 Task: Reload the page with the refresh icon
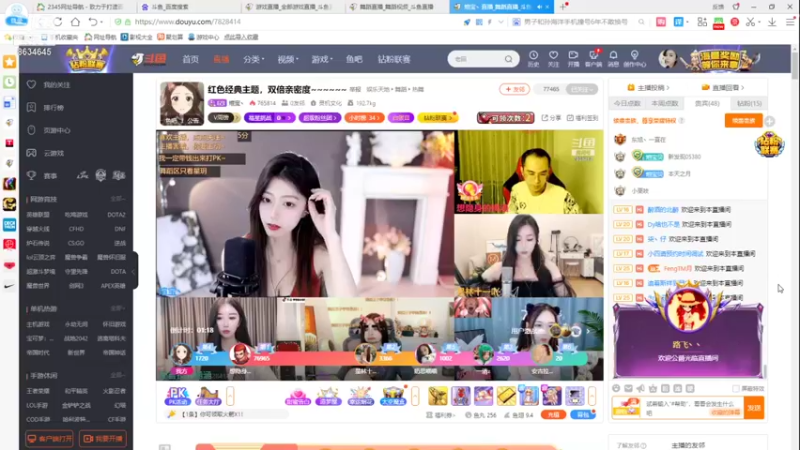(x=58, y=22)
